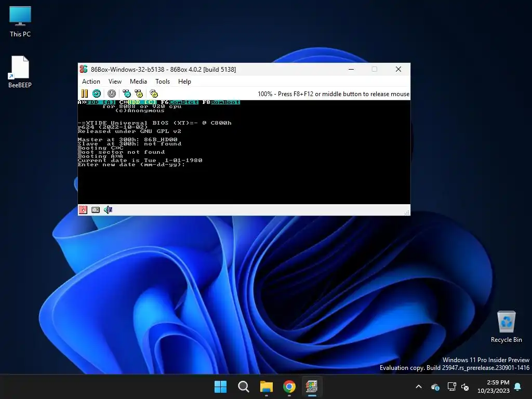Click the network display tray icon

pyautogui.click(x=451, y=387)
